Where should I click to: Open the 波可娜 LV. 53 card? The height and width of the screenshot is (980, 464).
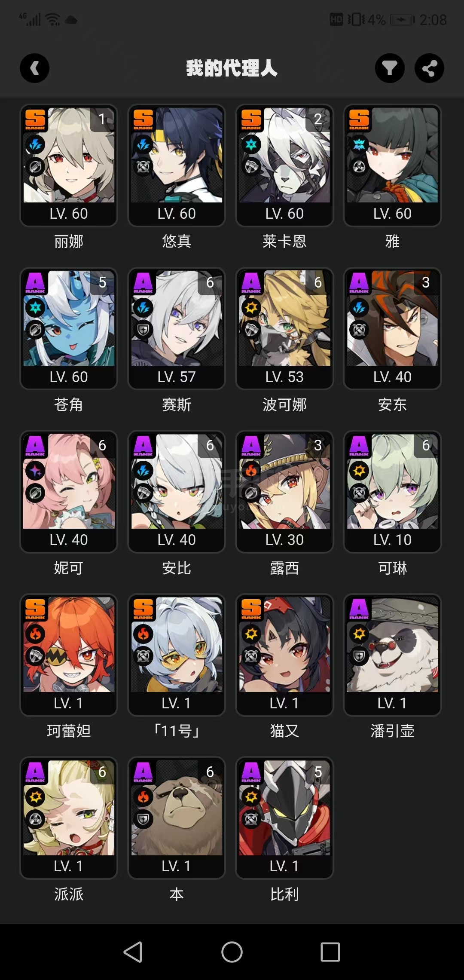pyautogui.click(x=284, y=329)
